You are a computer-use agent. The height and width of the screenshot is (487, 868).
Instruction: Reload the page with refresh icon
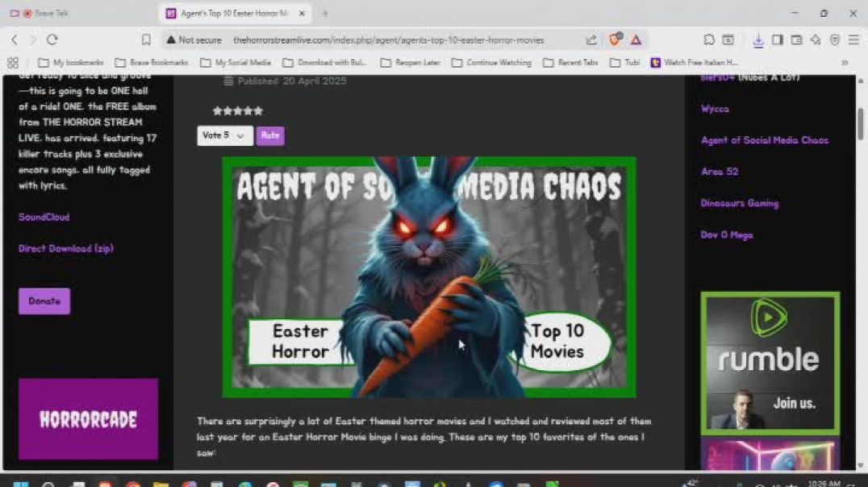coord(52,40)
